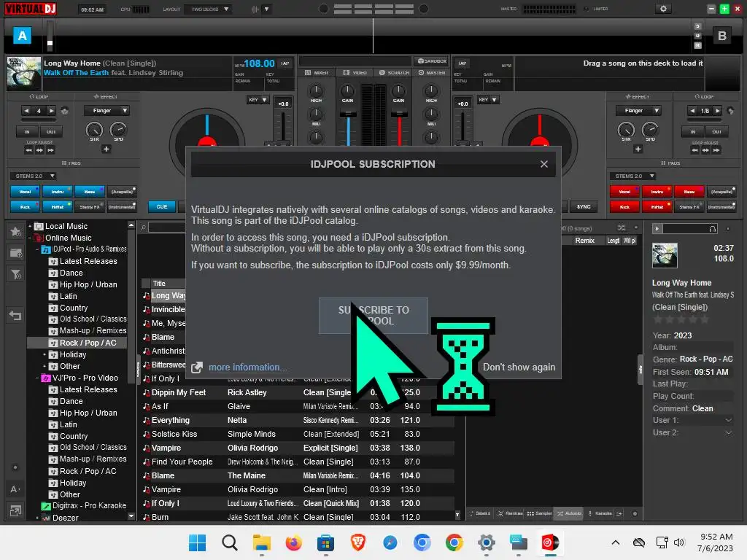The width and height of the screenshot is (747, 560).
Task: Open Brave browser from the taskbar
Action: (357, 542)
